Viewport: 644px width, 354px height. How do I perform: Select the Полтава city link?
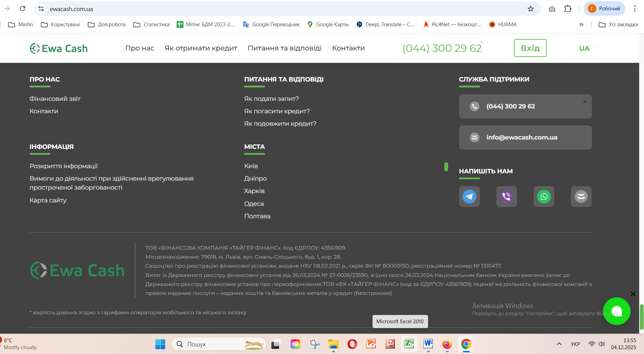257,216
